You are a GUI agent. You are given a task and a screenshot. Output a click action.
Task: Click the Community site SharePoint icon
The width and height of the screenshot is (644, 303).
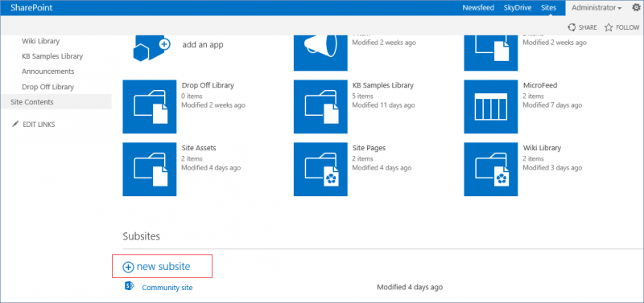[130, 286]
